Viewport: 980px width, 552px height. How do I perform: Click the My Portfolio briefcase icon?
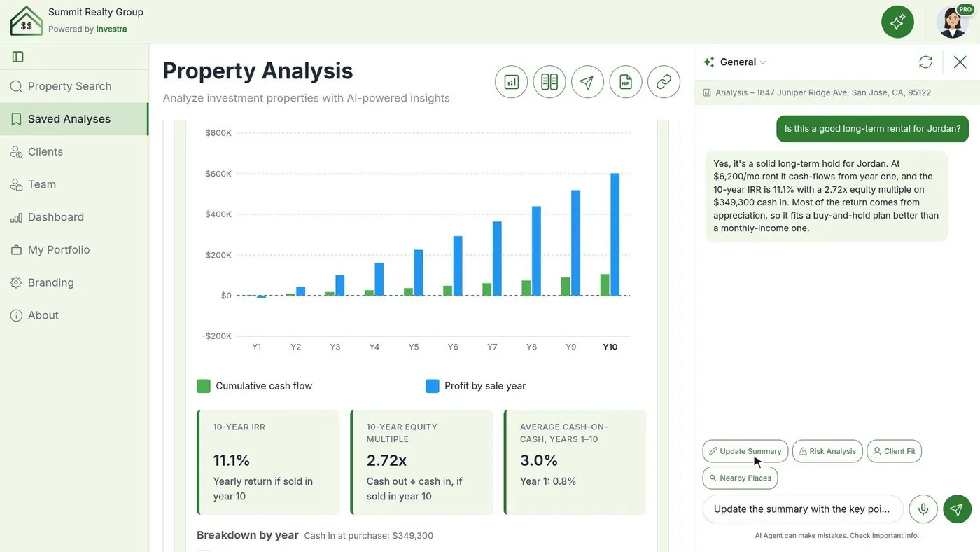[16, 250]
